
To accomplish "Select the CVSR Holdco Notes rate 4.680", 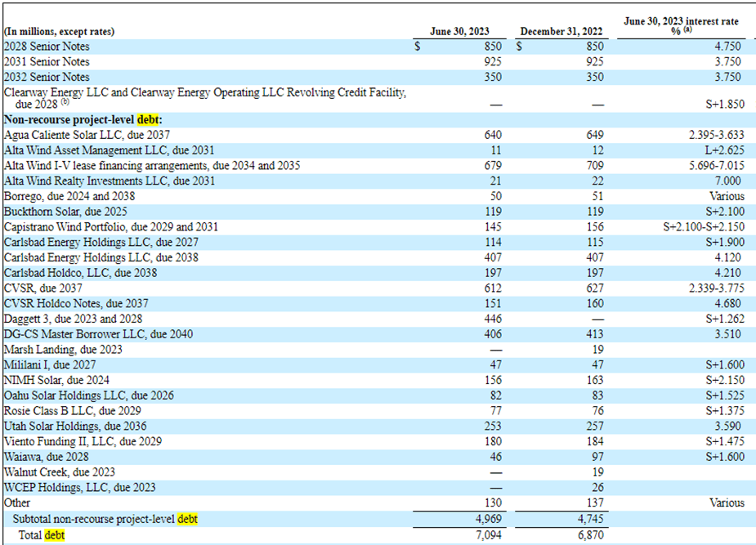I will pyautogui.click(x=727, y=304).
